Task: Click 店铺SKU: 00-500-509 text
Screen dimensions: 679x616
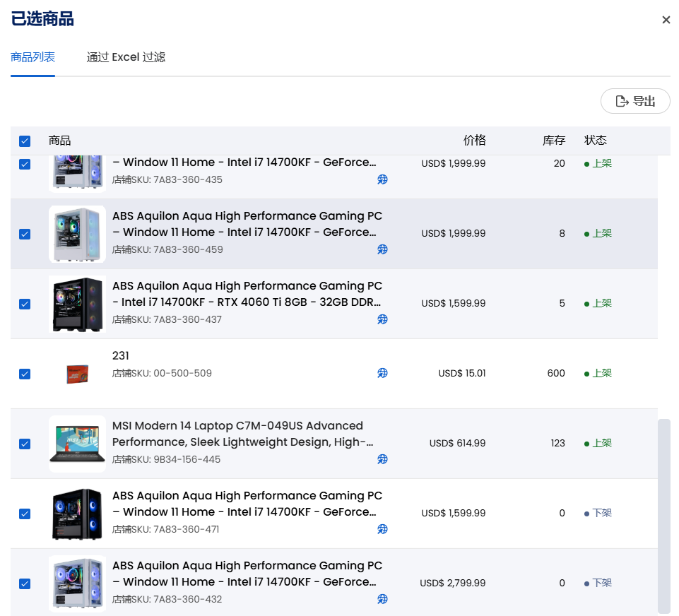Action: (162, 373)
